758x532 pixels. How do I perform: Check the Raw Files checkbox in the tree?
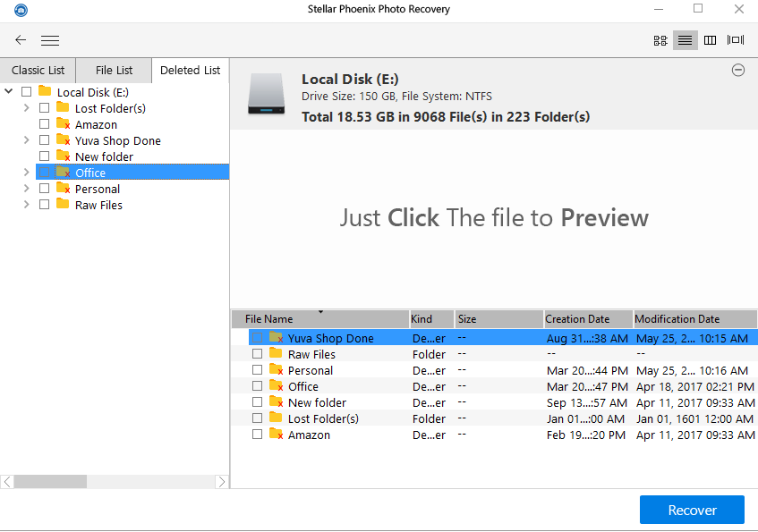pos(44,205)
